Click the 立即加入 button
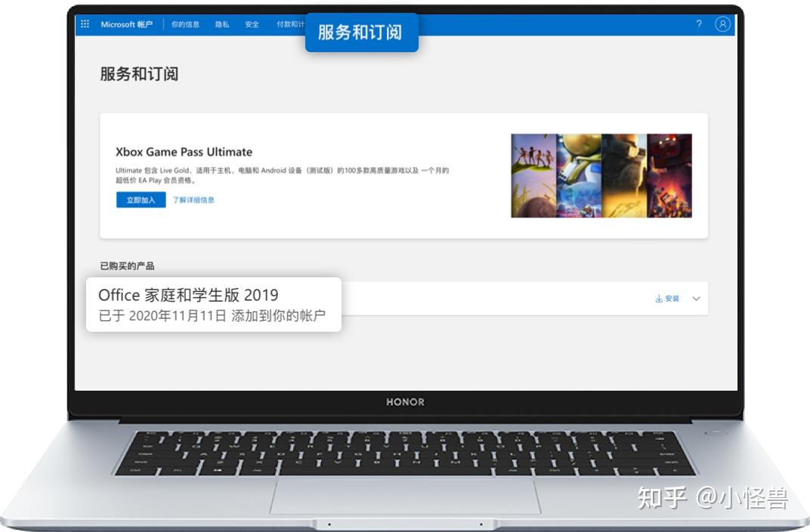Viewport: 810px width, 532px height. [141, 199]
